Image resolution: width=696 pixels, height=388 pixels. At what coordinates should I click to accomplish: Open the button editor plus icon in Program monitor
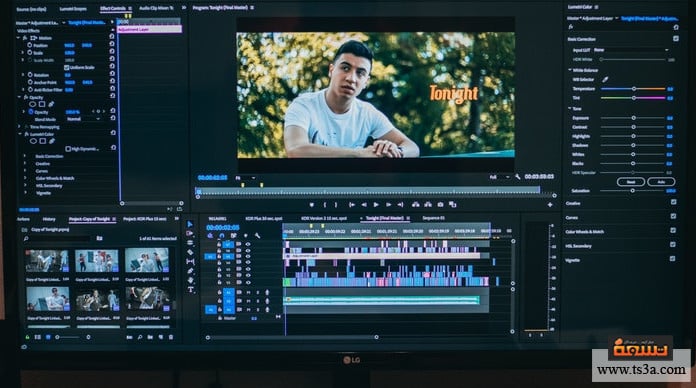point(550,205)
